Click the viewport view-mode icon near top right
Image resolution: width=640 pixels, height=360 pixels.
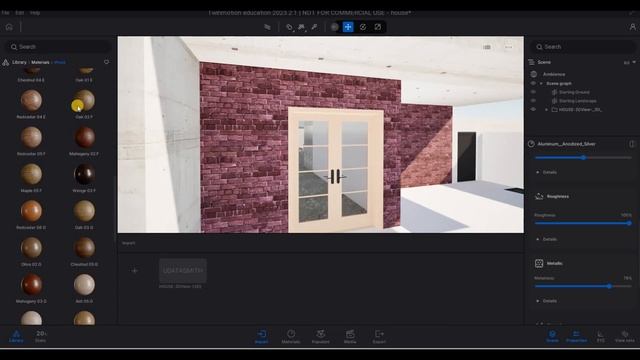point(487,47)
